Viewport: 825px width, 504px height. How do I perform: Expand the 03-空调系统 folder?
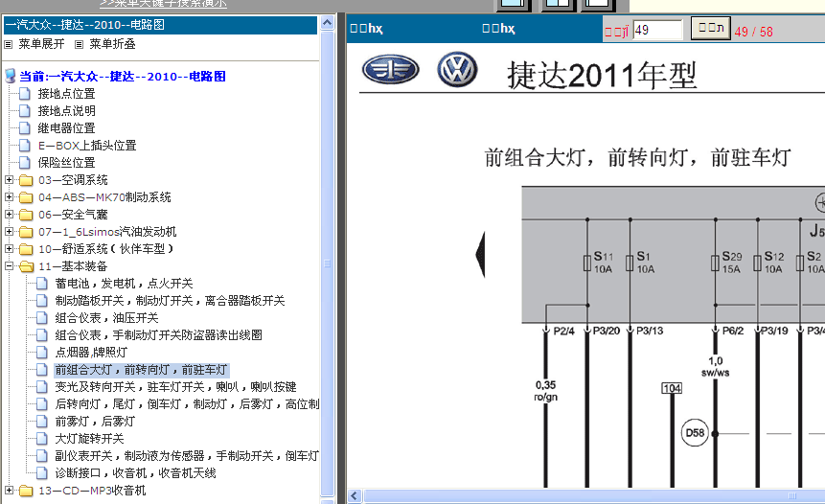point(9,180)
